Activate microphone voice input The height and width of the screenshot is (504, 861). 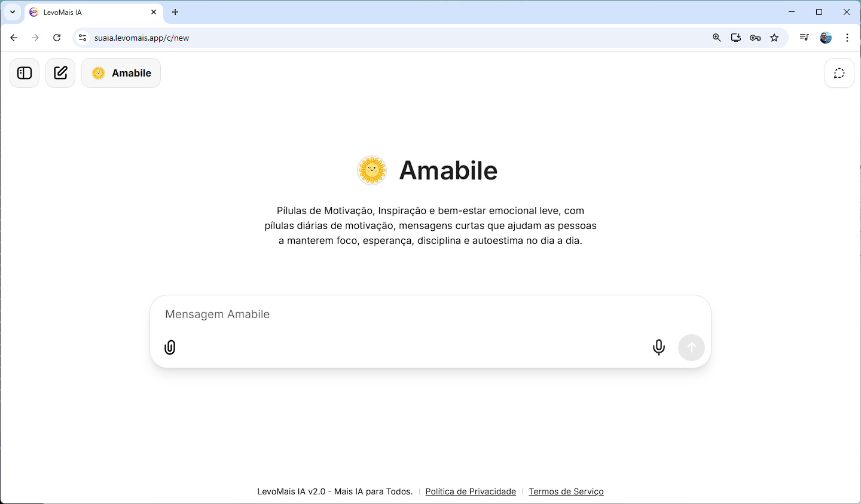pos(658,347)
